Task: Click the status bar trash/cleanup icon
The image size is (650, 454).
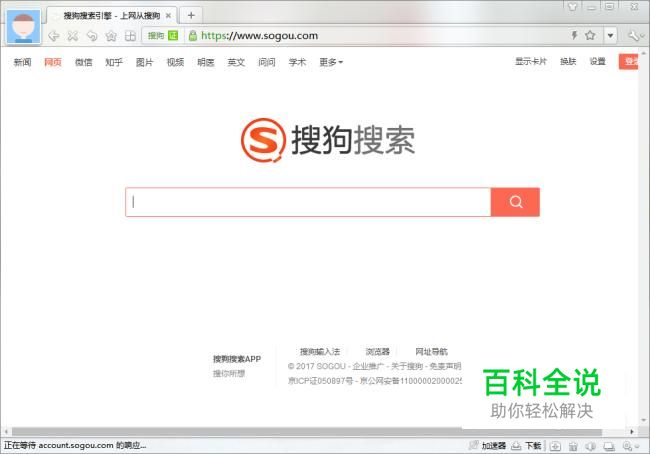Action: tap(573, 446)
